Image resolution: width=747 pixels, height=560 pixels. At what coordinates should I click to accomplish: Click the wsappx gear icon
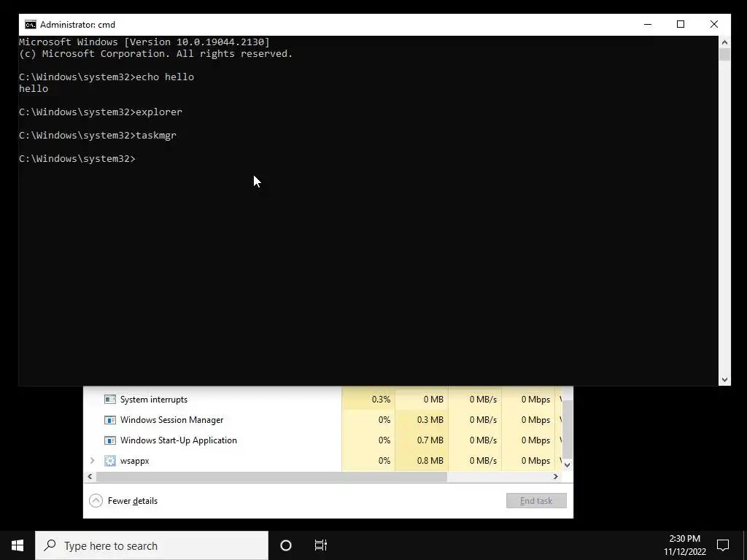(x=110, y=461)
